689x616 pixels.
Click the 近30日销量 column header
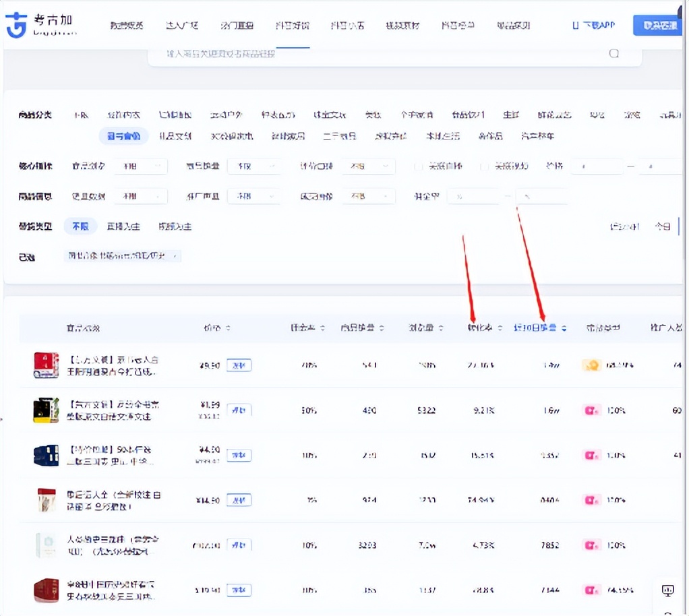[x=535, y=328]
